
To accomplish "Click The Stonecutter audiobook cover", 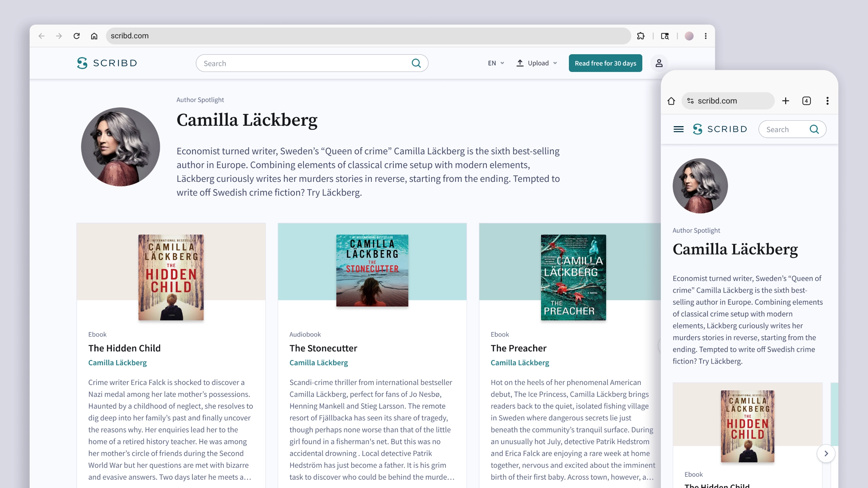I will click(x=372, y=270).
